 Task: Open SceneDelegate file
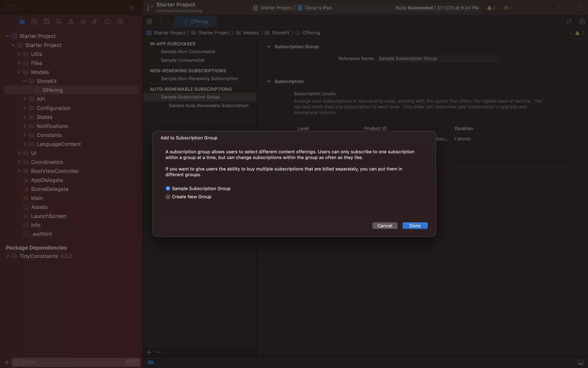coord(50,189)
